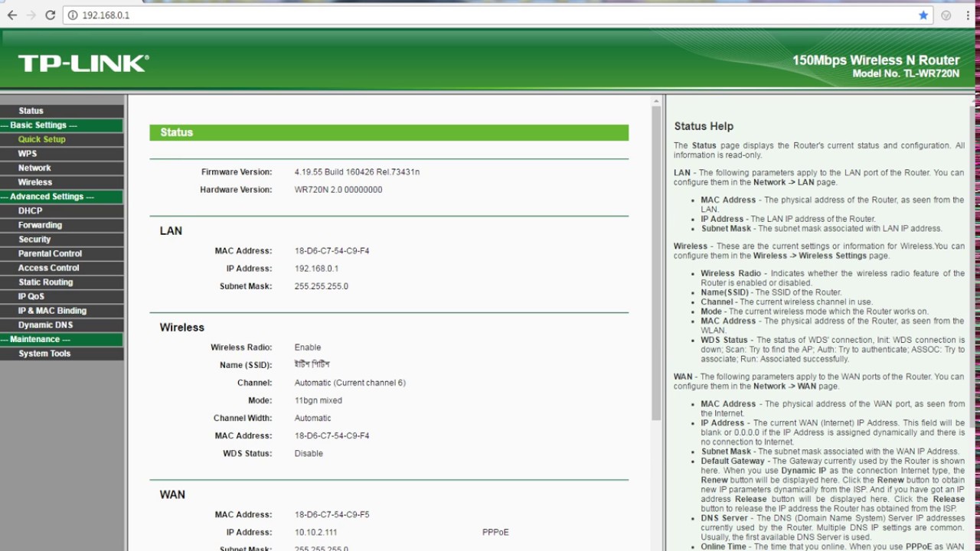This screenshot has width=980, height=551.
Task: Click the green Status heading bar
Action: pyautogui.click(x=389, y=132)
